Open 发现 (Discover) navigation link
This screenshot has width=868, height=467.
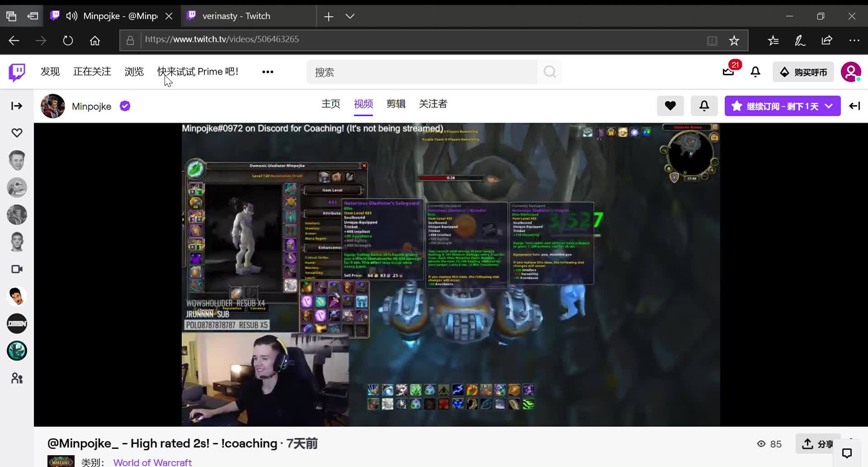pos(50,71)
